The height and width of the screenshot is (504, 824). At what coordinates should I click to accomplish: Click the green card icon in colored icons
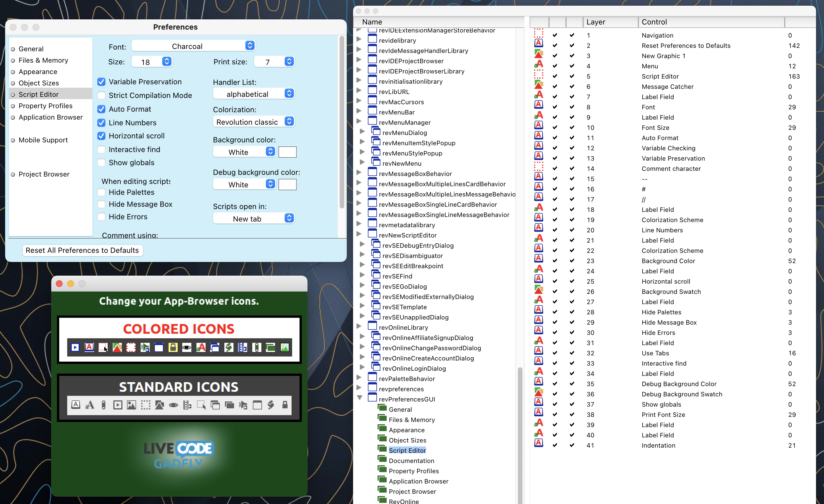click(270, 347)
